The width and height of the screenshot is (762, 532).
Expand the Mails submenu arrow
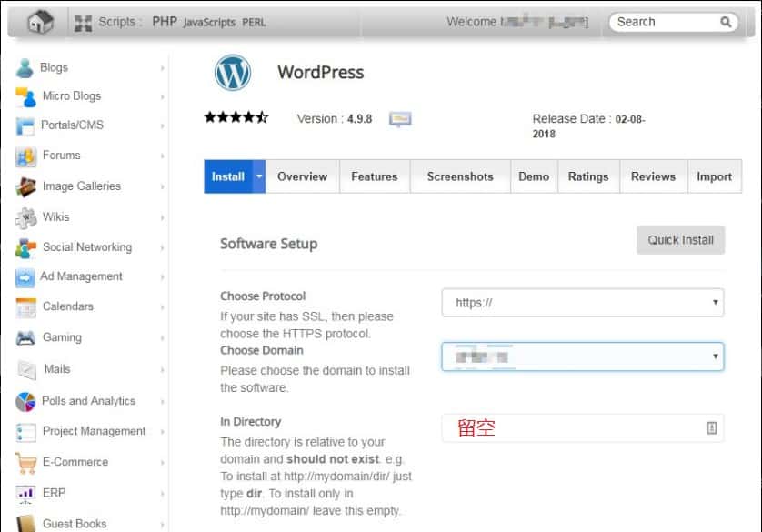coord(163,370)
